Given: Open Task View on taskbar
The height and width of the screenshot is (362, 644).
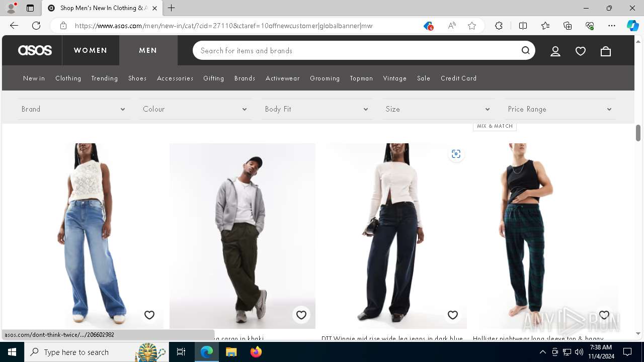Looking at the screenshot, I should coord(181,352).
